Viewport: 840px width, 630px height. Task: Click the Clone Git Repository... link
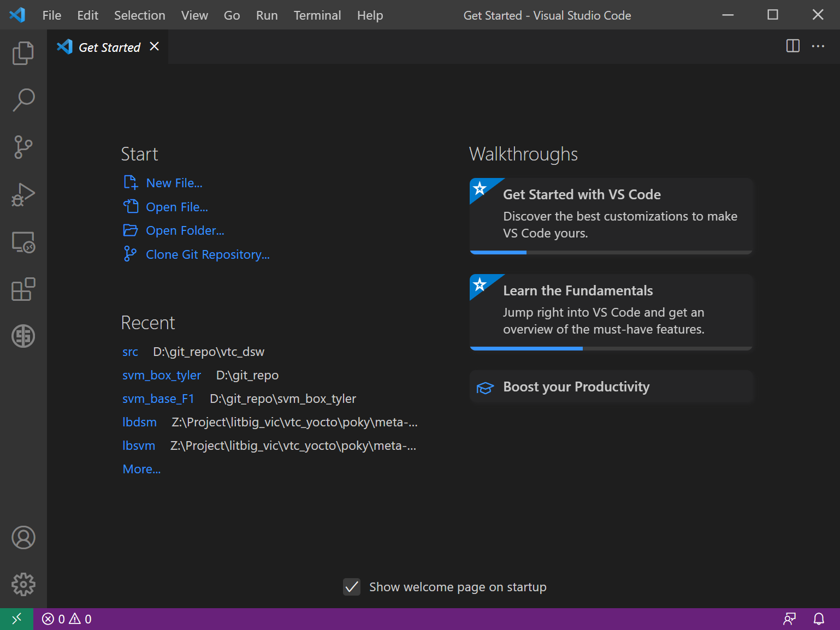(x=208, y=254)
